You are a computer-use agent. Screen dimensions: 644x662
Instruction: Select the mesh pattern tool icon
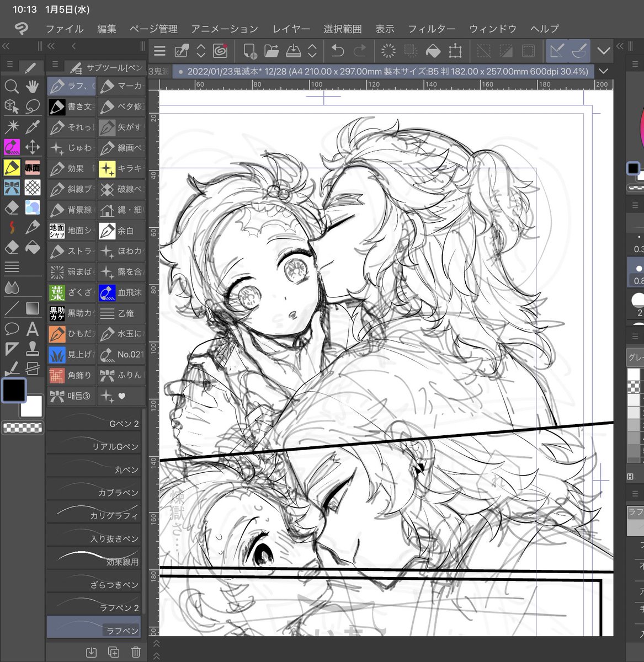tap(33, 188)
